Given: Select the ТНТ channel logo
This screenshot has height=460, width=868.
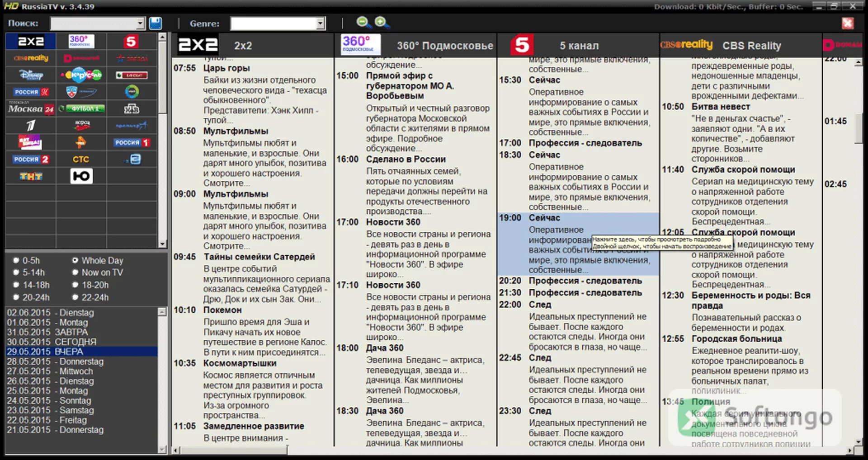Looking at the screenshot, I should [31, 176].
